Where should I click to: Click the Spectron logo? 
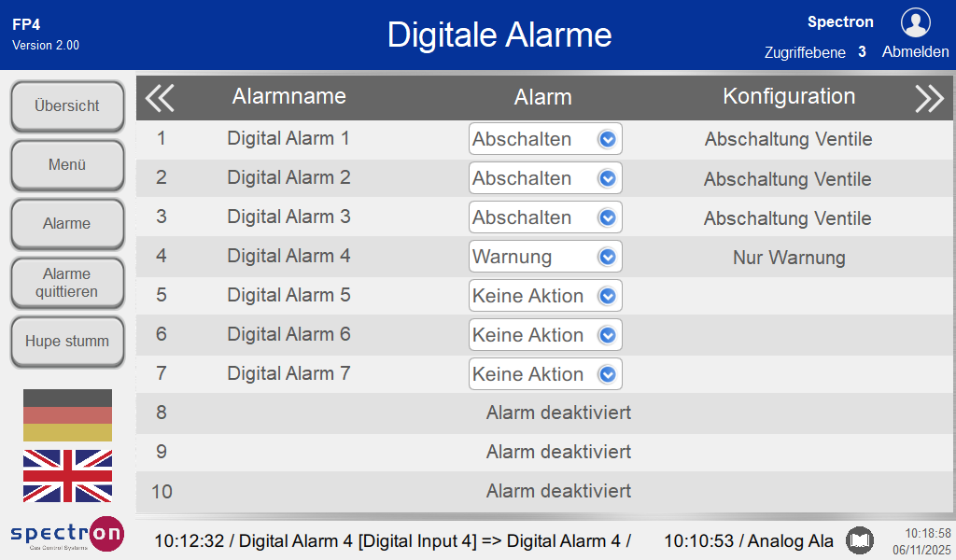67,534
